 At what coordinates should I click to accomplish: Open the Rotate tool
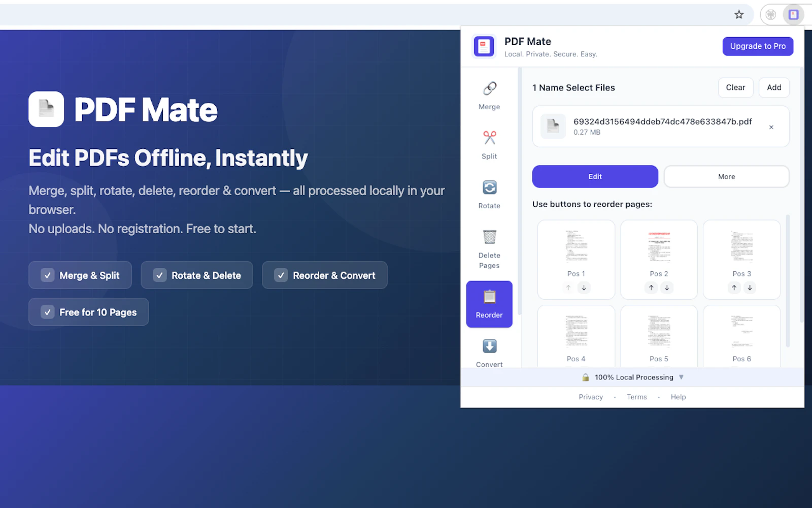pyautogui.click(x=489, y=195)
